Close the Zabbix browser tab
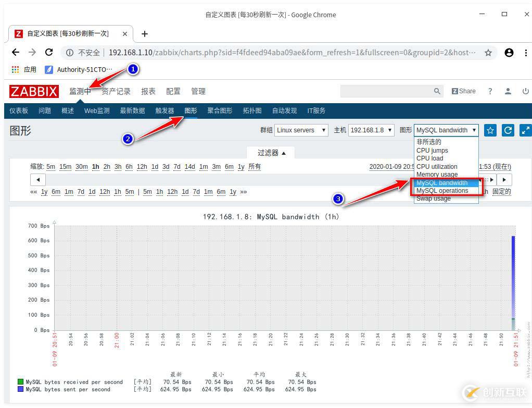Image resolution: width=532 pixels, height=408 pixels. pyautogui.click(x=125, y=34)
